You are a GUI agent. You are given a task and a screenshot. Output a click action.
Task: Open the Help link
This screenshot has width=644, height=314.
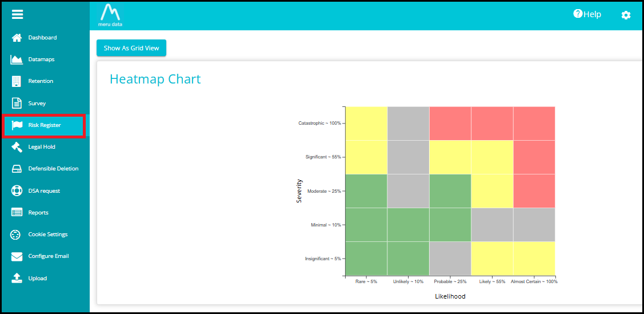click(587, 14)
